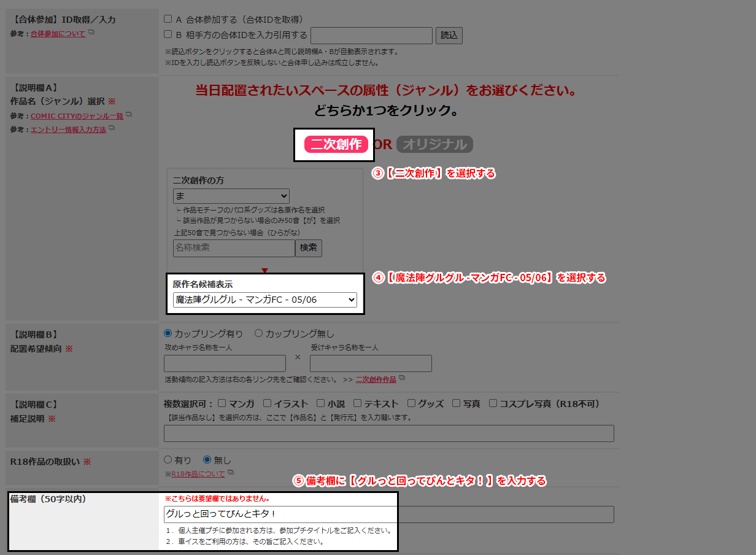Click external-link icon beside 合体参加について
756x555 pixels.
tap(91, 33)
